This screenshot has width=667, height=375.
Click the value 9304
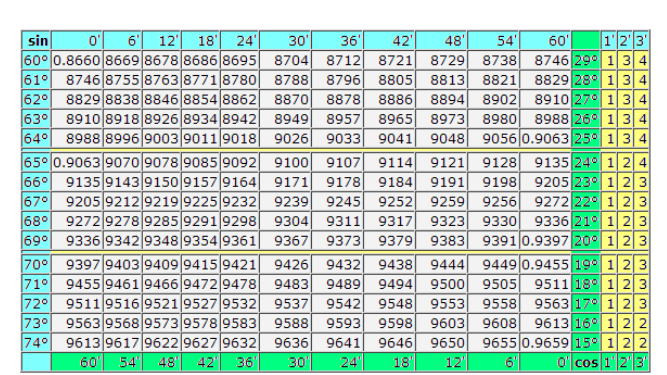(x=285, y=221)
